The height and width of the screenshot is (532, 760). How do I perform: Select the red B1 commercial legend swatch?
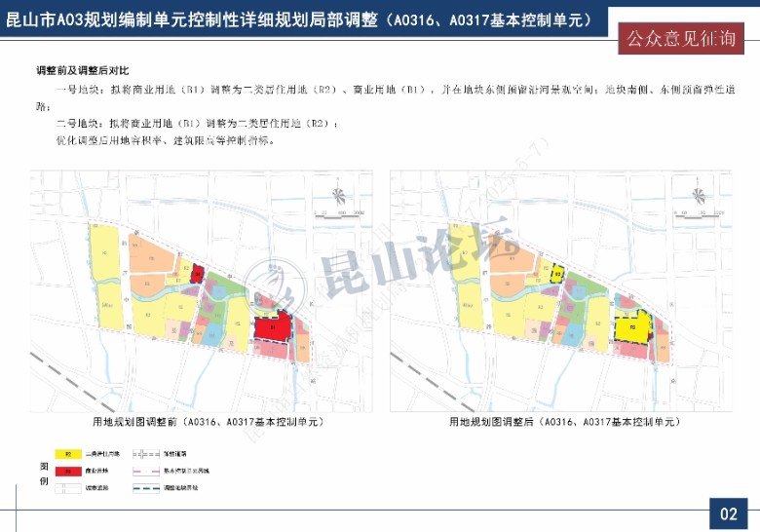pyautogui.click(x=68, y=471)
